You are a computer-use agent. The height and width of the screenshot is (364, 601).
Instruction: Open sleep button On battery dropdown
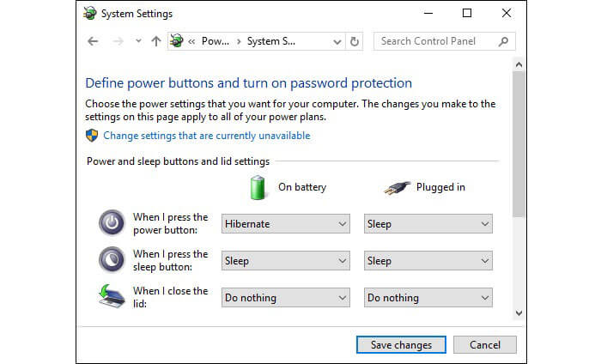pos(285,261)
